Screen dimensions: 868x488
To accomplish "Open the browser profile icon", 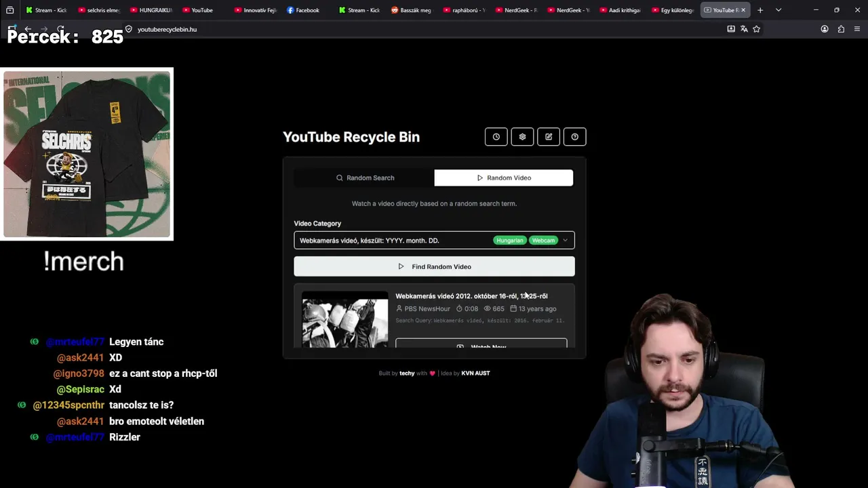I will pos(825,29).
